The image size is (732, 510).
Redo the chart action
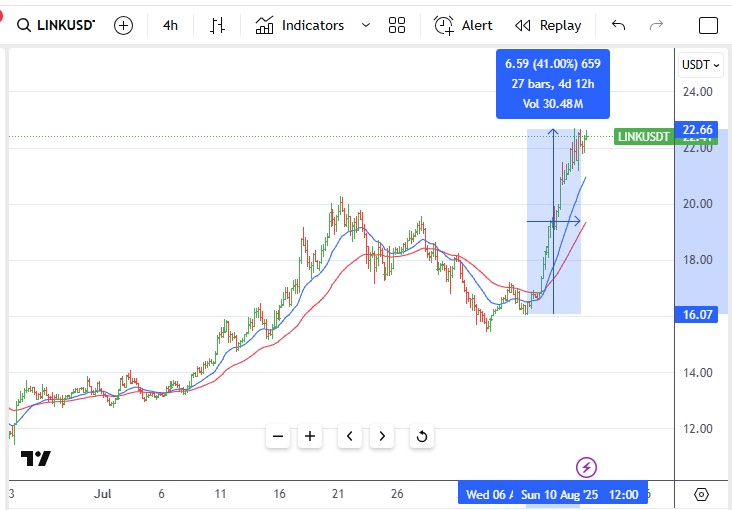(x=656, y=25)
